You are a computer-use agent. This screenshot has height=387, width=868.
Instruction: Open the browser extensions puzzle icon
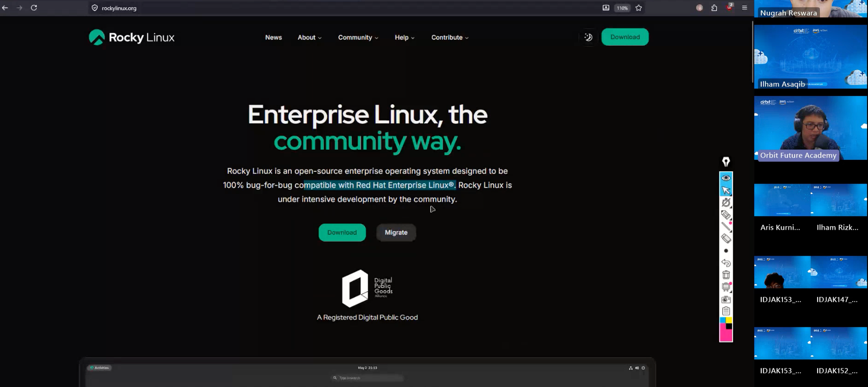pyautogui.click(x=714, y=8)
